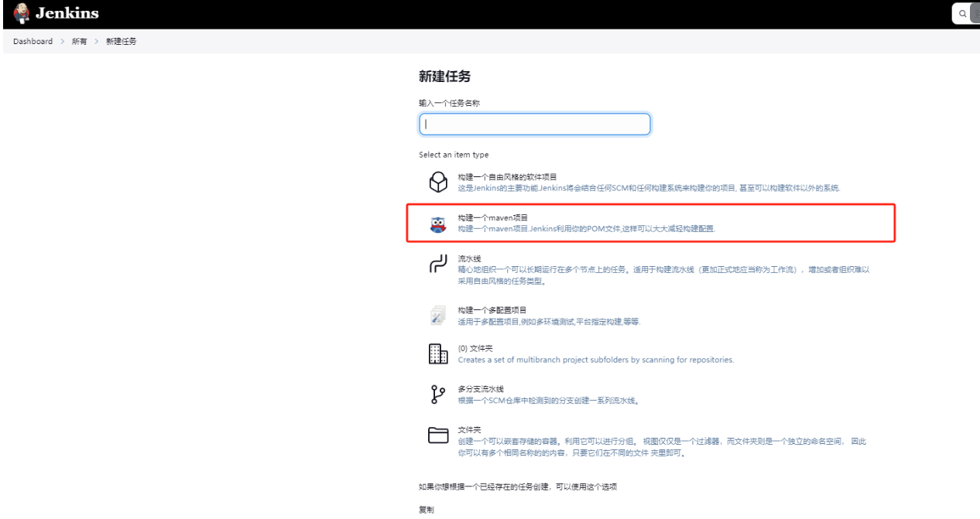Screen dimensions: 980x519
Task: Click the search magnifier icon in header
Action: point(963,13)
